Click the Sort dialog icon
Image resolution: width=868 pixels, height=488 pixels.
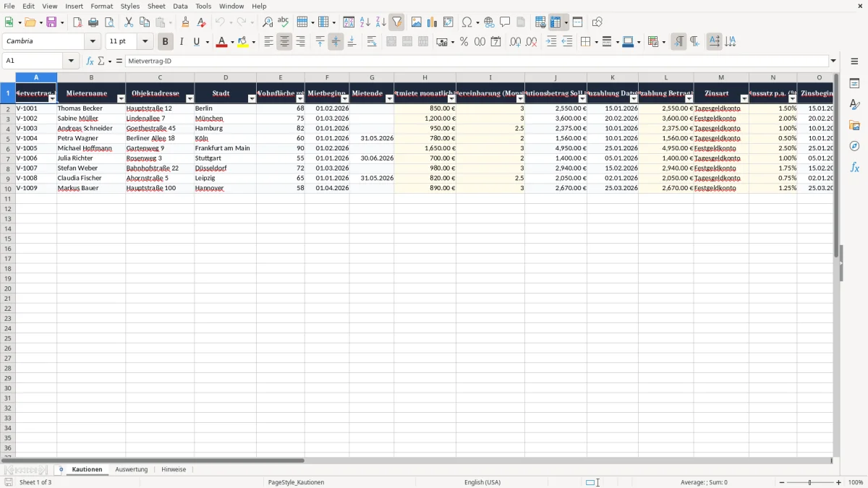tap(349, 22)
